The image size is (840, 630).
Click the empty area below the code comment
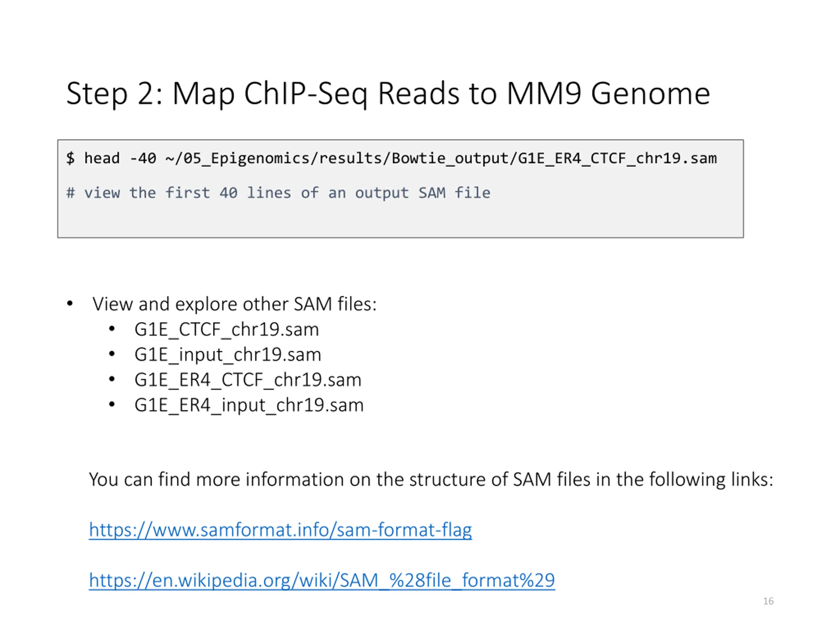380,222
